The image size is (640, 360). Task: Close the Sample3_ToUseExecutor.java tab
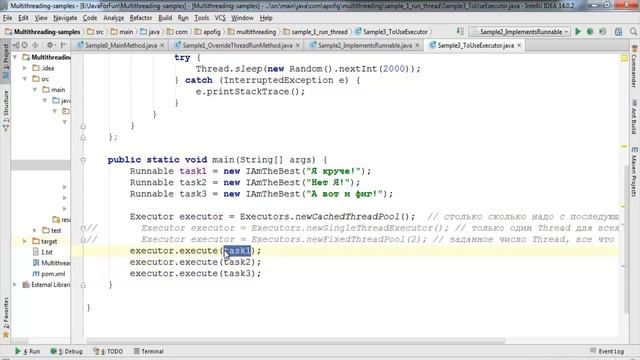pyautogui.click(x=519, y=45)
